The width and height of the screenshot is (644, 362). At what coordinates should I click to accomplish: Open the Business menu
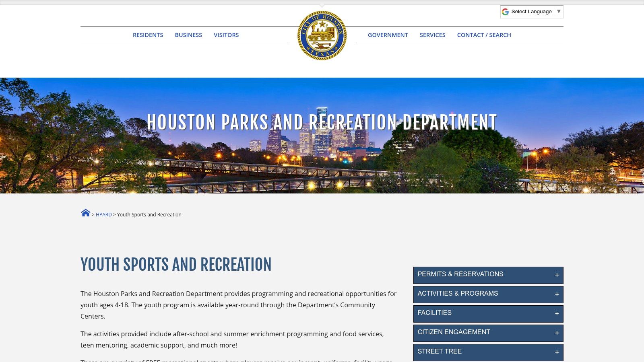tap(188, 35)
